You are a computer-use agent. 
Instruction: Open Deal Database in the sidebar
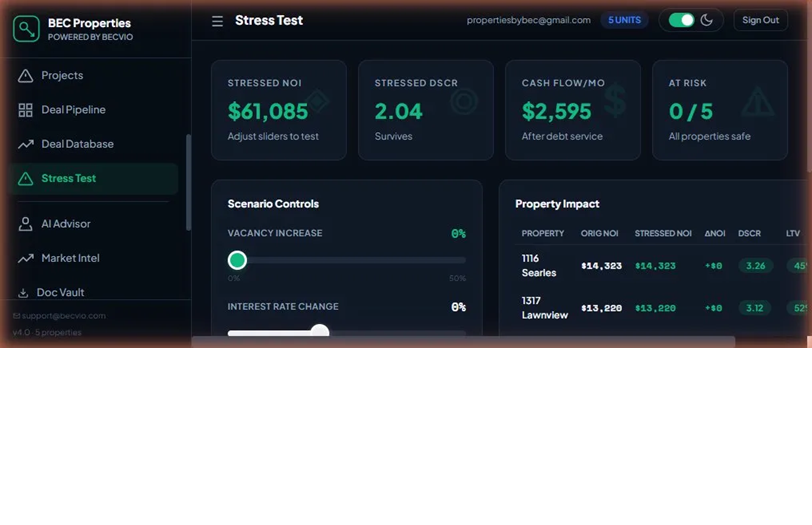94,144
